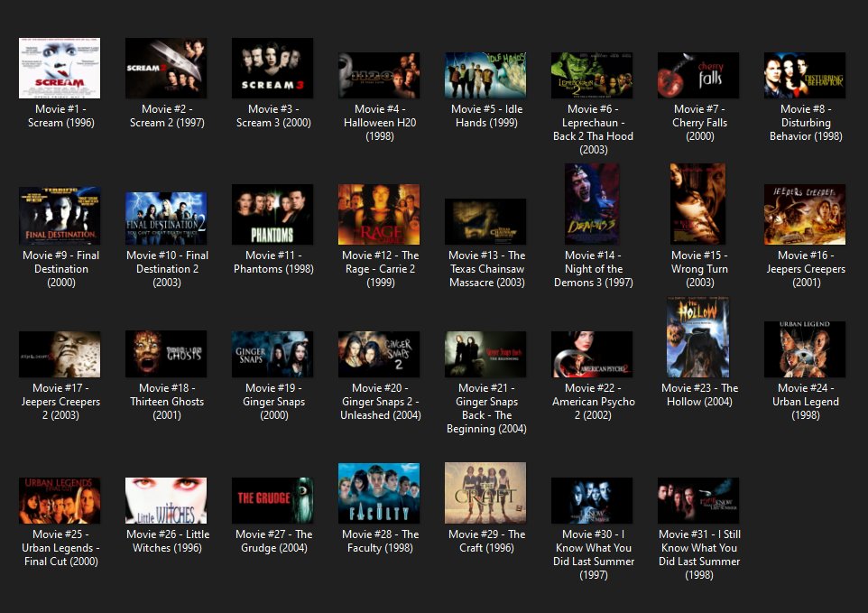
Task: Click the label "Movie #27 - The Grudge (2004)"
Action: click(x=273, y=541)
